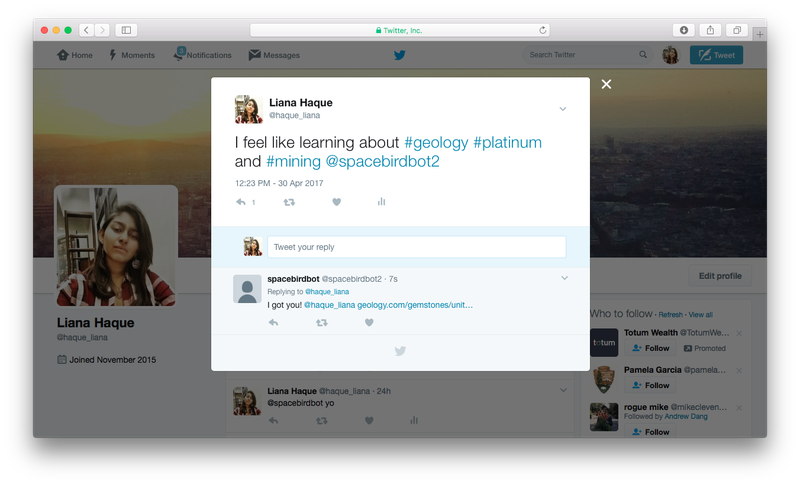This screenshot has height=485, width=800.
Task: Retweet the spacebirdbot reply
Action: coord(321,323)
